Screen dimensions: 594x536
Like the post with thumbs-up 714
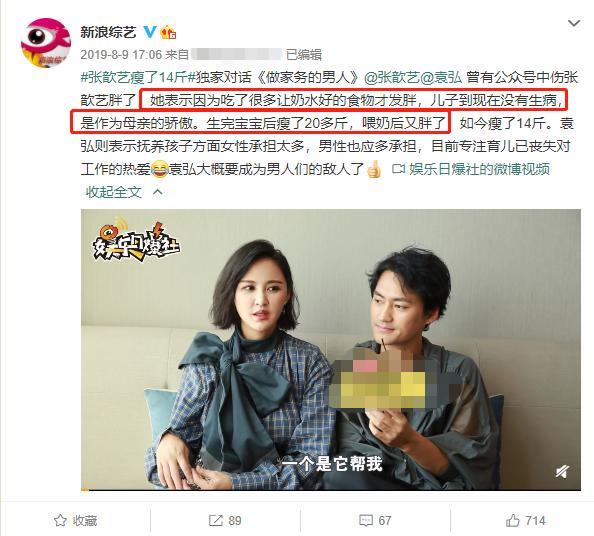(525, 520)
